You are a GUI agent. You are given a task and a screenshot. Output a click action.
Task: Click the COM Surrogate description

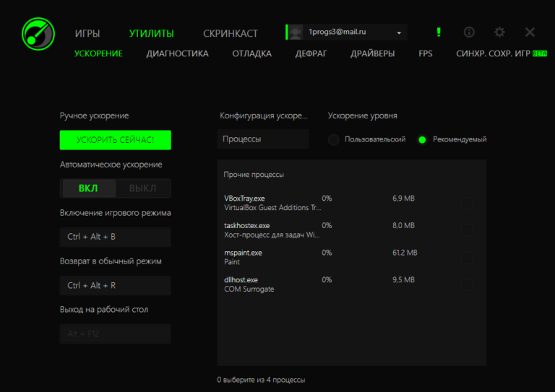coord(249,289)
